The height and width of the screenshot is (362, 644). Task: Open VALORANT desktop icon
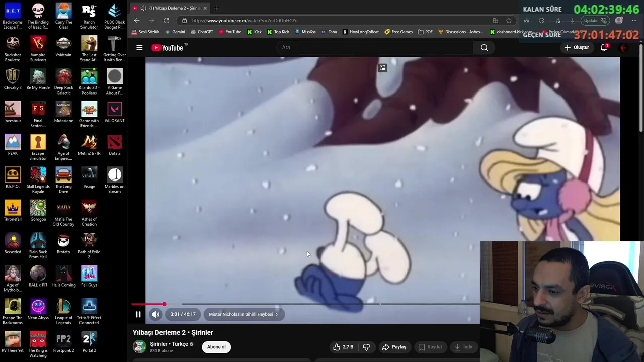pyautogui.click(x=115, y=112)
